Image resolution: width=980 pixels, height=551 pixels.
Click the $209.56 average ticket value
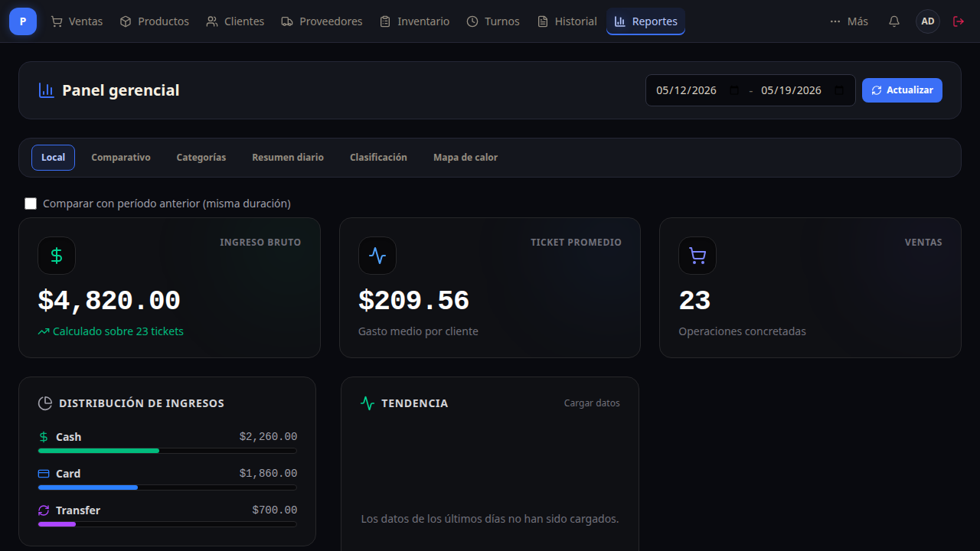pos(413,301)
